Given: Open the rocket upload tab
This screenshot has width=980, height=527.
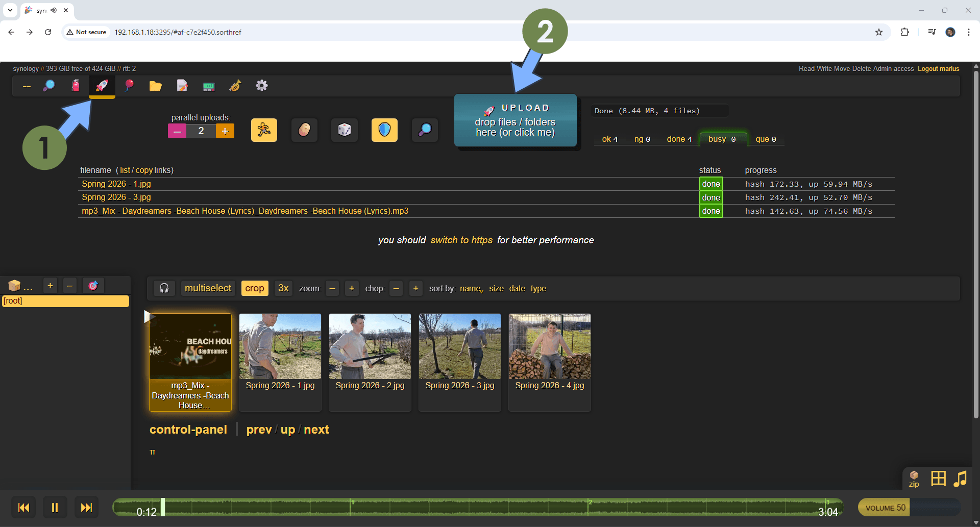Looking at the screenshot, I should (x=102, y=86).
